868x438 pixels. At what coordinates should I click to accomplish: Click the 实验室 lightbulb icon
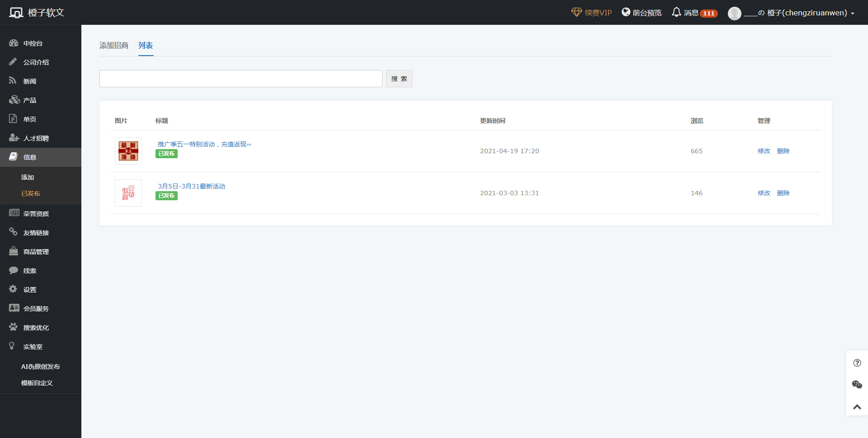(12, 346)
